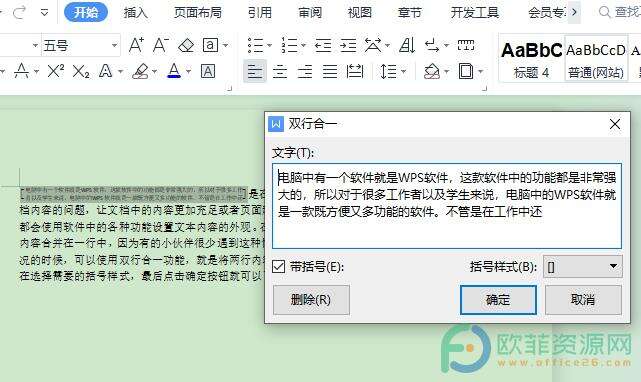Image resolution: width=641 pixels, height=382 pixels.
Task: Click the show paragraph marks icon
Action: click(x=432, y=45)
